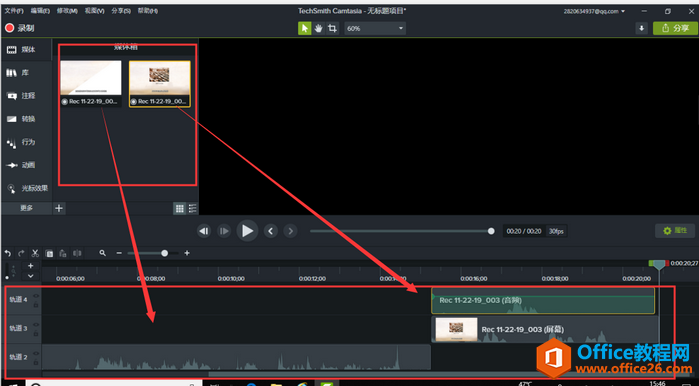Select the hand pan tool

pyautogui.click(x=318, y=28)
